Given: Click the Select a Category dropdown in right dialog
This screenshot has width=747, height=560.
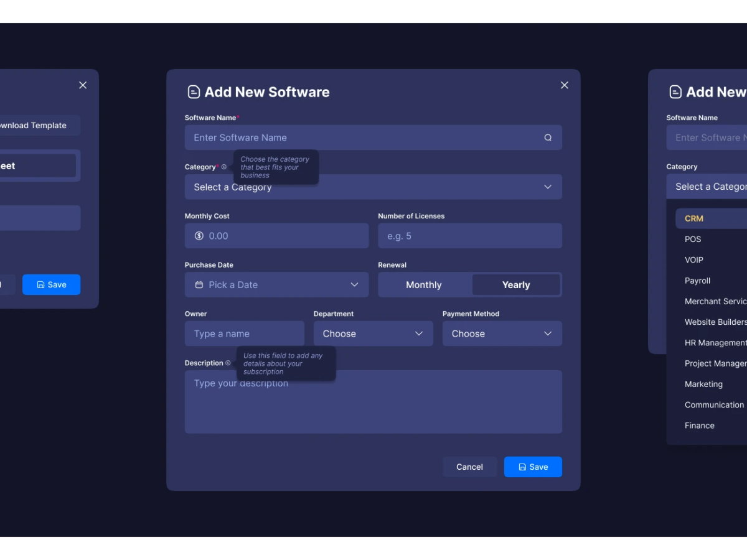Looking at the screenshot, I should point(707,187).
